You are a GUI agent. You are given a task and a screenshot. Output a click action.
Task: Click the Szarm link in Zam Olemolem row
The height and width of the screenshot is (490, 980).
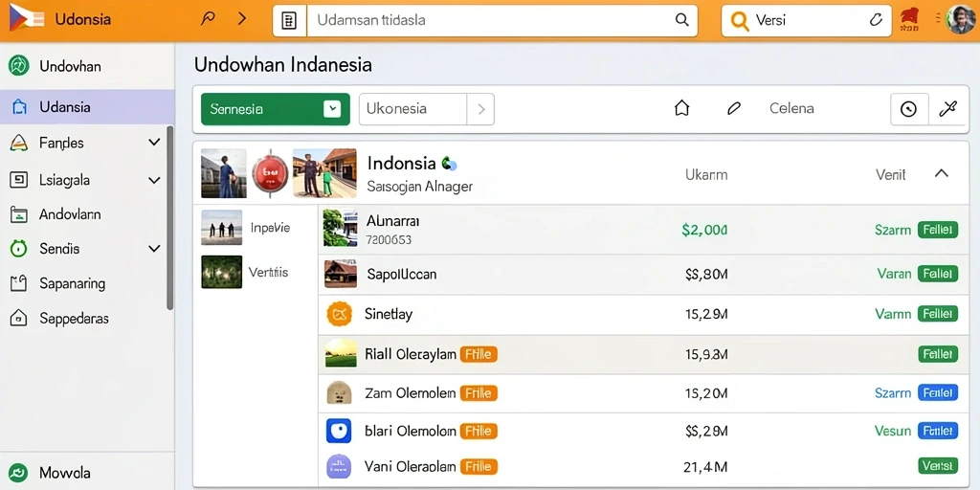893,393
